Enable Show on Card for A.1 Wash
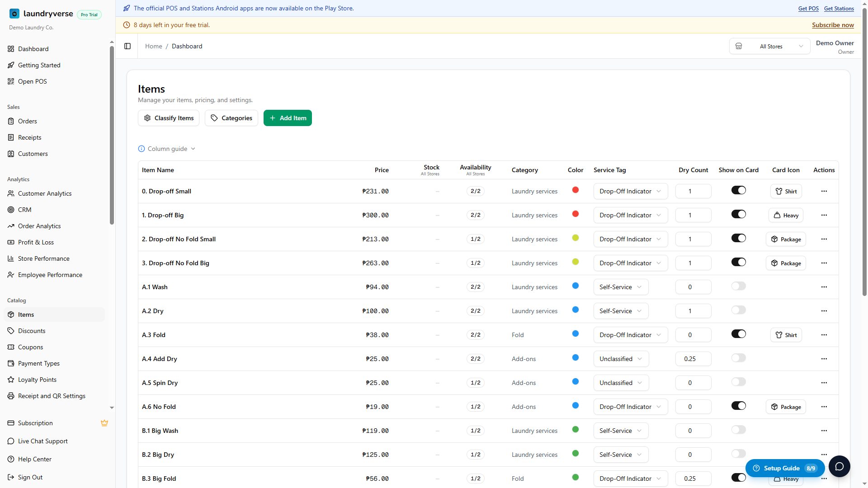 (739, 286)
